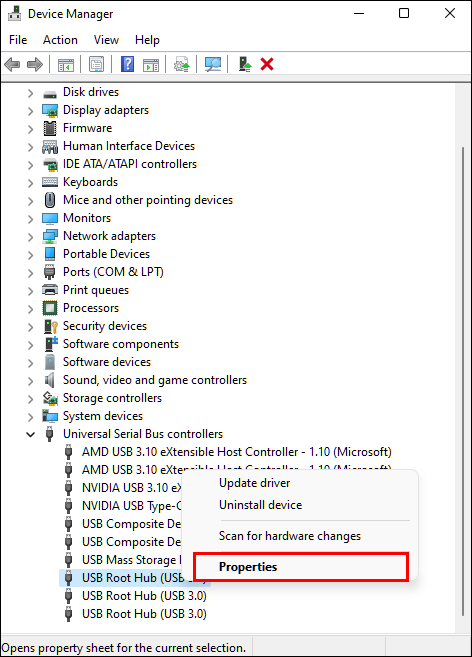
Task: Select Update driver in context menu
Action: pos(254,483)
